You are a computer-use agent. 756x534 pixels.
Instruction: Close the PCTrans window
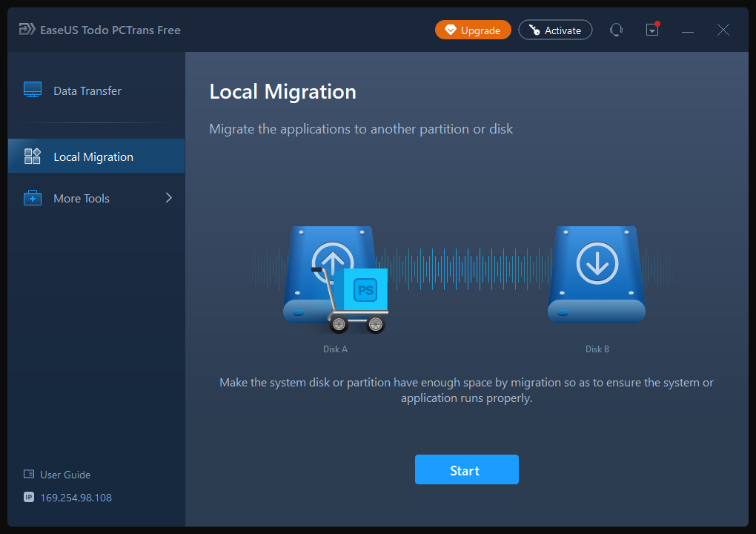(x=723, y=30)
